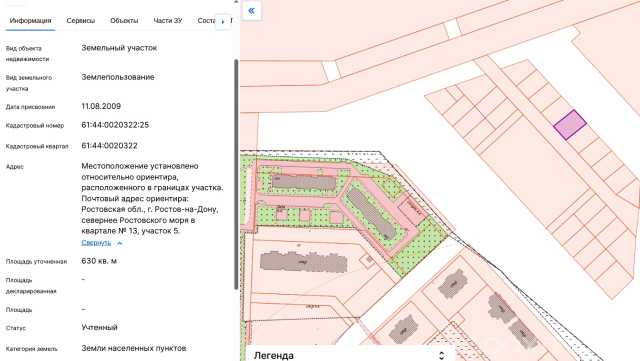This screenshot has height=361, width=640.
Task: Select the highlighted purple land parcel
Action: (x=570, y=125)
